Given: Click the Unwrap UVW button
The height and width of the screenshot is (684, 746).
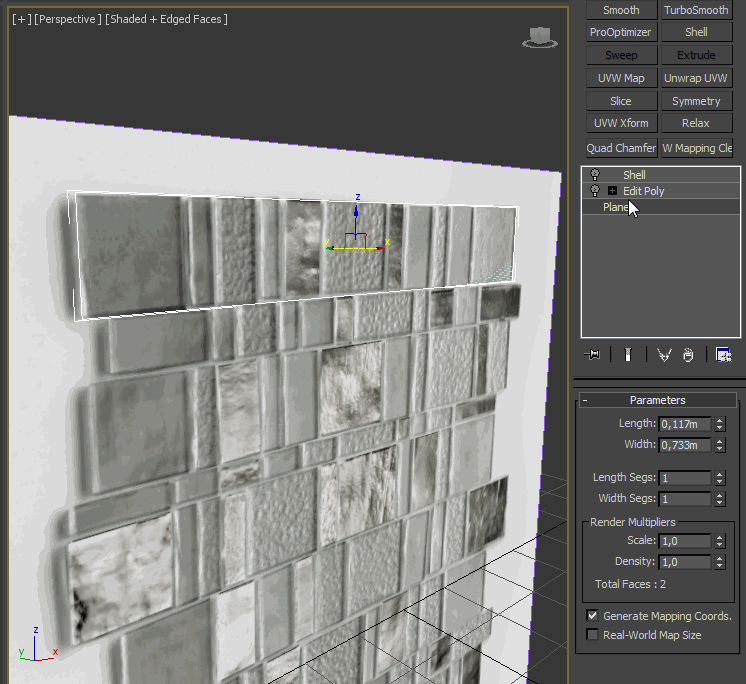Looking at the screenshot, I should [696, 78].
